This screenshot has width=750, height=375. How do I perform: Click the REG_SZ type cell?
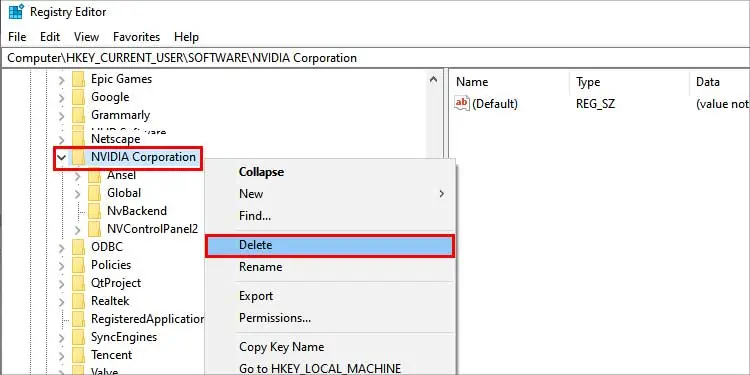pyautogui.click(x=596, y=104)
